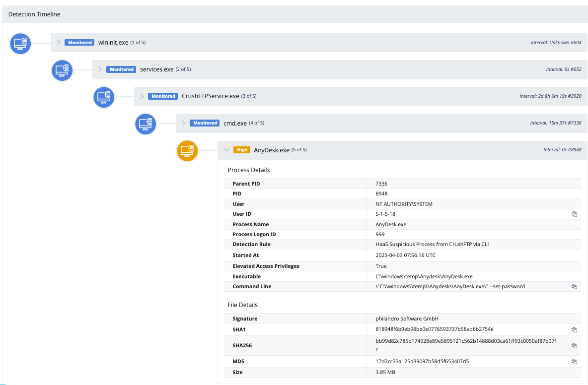Copy the SHA1 hash
588x385 pixels.
pos(574,329)
